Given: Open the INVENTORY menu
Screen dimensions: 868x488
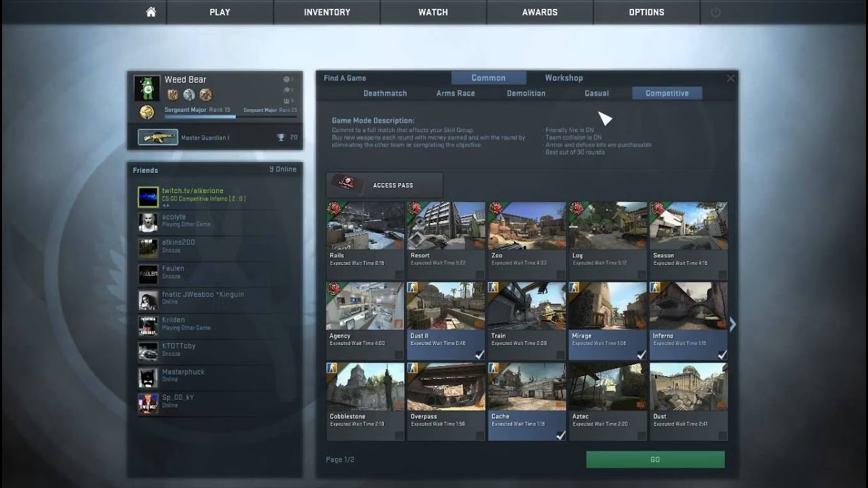Looking at the screenshot, I should pos(327,12).
